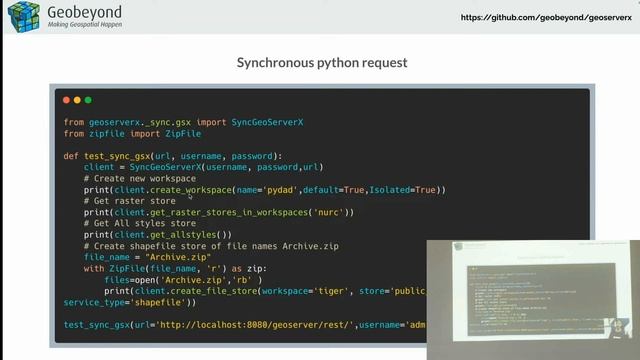Screen dimensions: 640x360
Task: Click the red dot in code window
Action: point(67,100)
